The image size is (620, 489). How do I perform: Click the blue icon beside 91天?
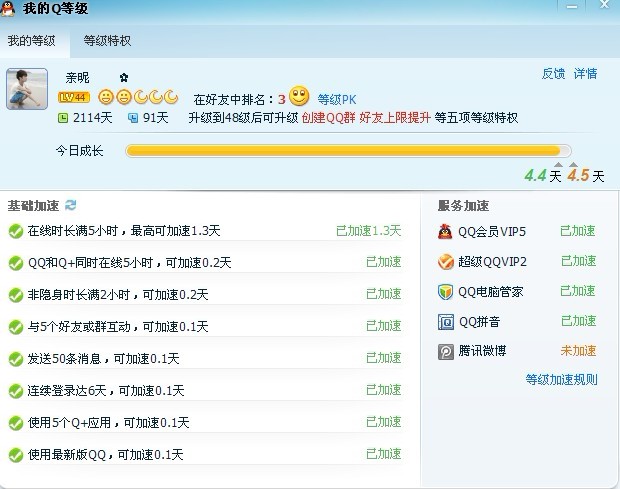pos(133,118)
